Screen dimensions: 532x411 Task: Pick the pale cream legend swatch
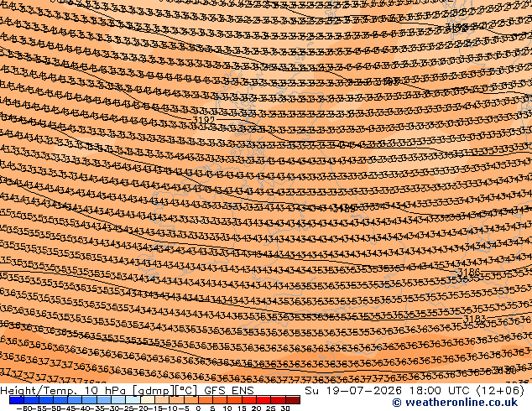(x=148, y=400)
